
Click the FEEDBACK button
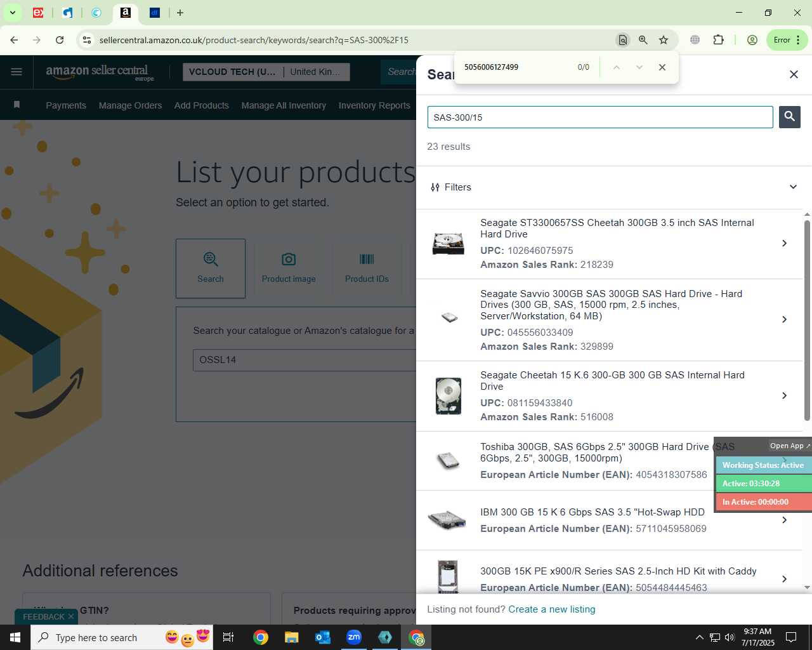pyautogui.click(x=46, y=616)
